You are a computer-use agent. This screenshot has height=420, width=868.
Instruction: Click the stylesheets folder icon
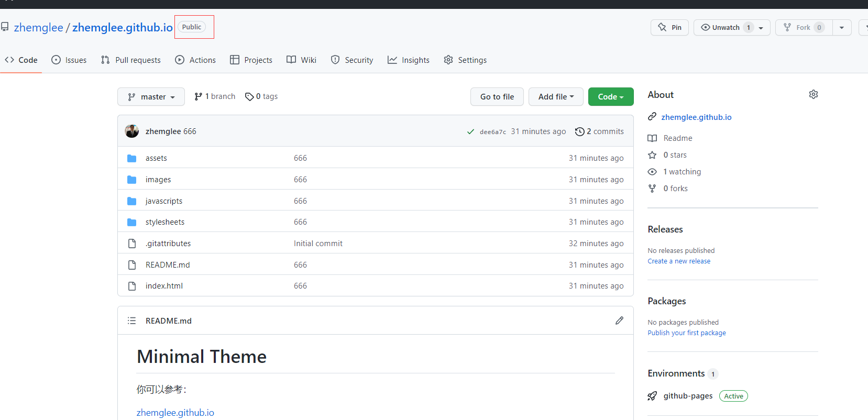pyautogui.click(x=132, y=222)
